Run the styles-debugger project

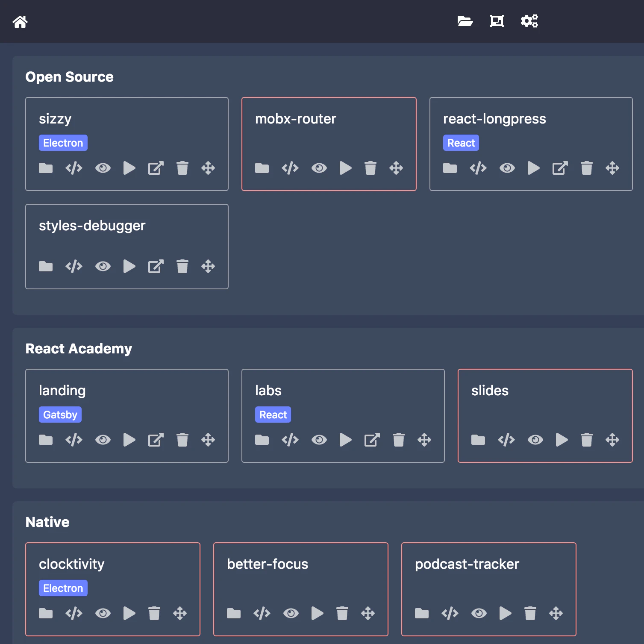(129, 266)
